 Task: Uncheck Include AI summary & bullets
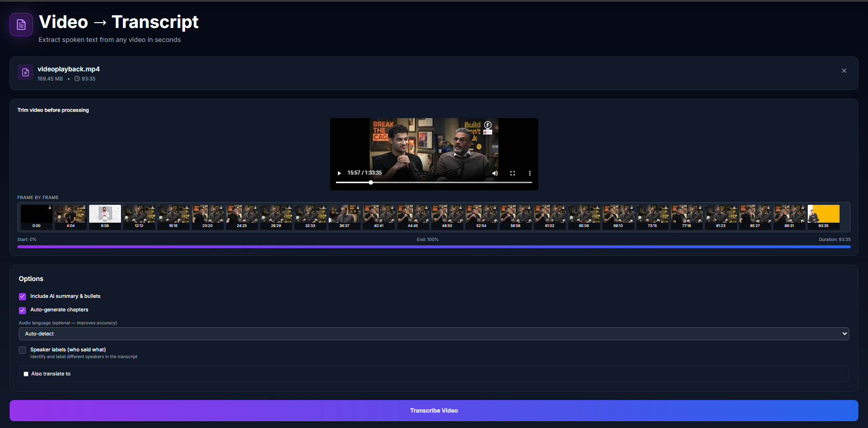pos(23,296)
